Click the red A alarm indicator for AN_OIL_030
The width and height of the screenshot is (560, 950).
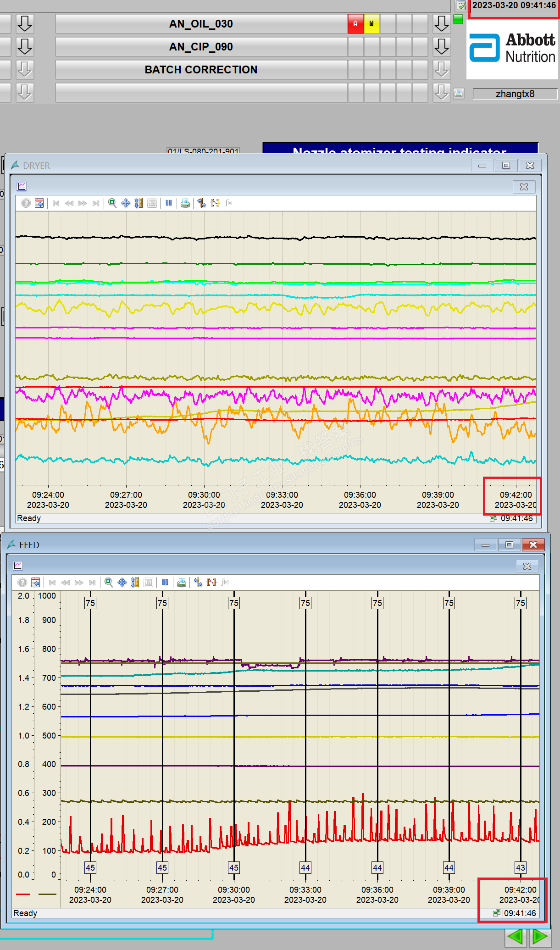point(355,24)
